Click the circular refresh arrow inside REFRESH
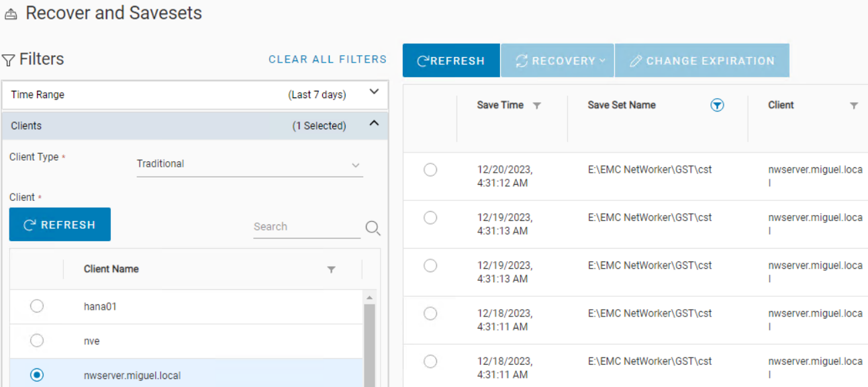 pyautogui.click(x=424, y=60)
